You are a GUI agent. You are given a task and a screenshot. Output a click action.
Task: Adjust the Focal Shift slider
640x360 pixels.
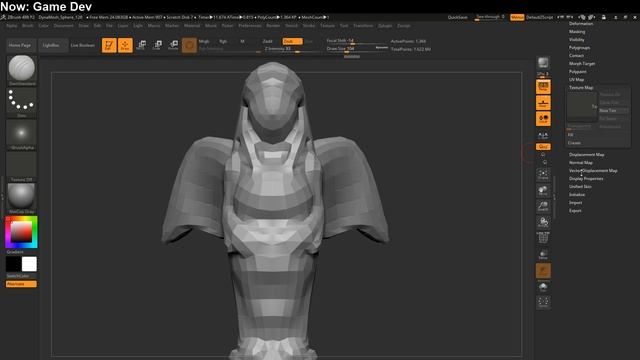point(356,41)
